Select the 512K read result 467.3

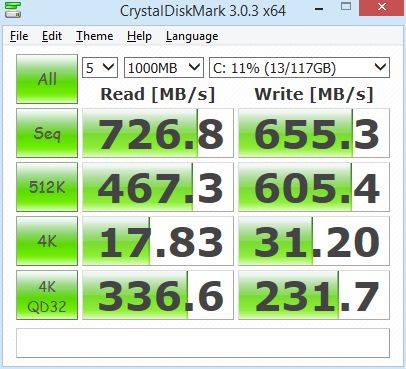point(158,187)
